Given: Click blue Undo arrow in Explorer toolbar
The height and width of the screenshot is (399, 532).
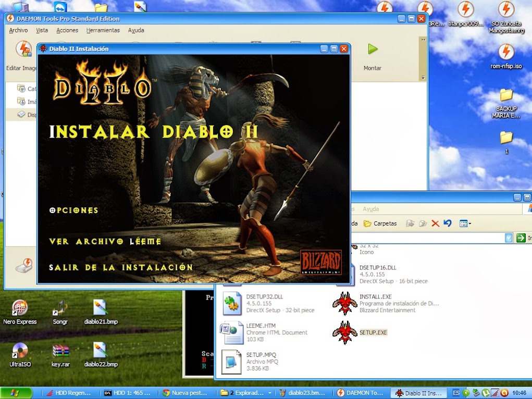Looking at the screenshot, I should pos(448,223).
